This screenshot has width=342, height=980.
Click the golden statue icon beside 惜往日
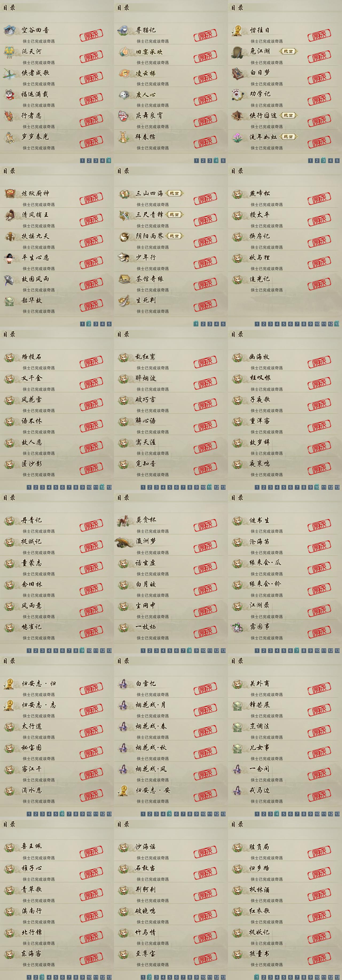(237, 30)
